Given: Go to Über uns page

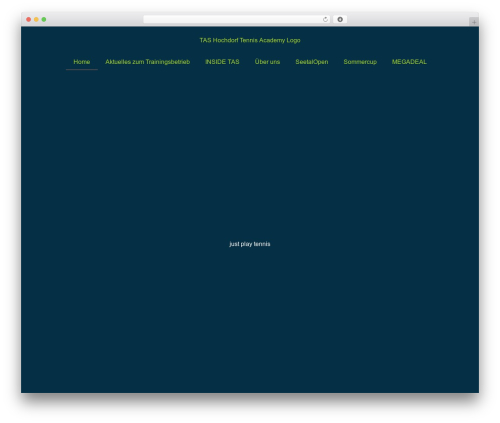Looking at the screenshot, I should pyautogui.click(x=267, y=62).
